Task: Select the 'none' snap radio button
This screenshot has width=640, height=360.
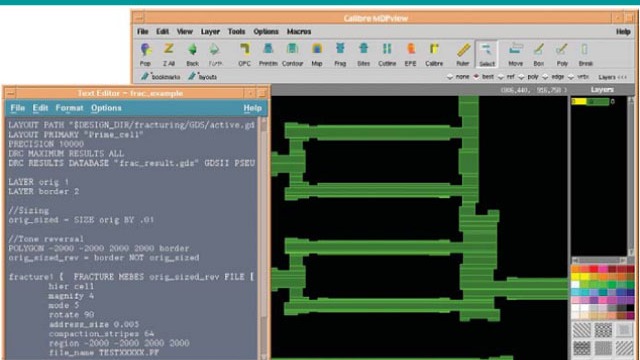Action: [x=450, y=77]
